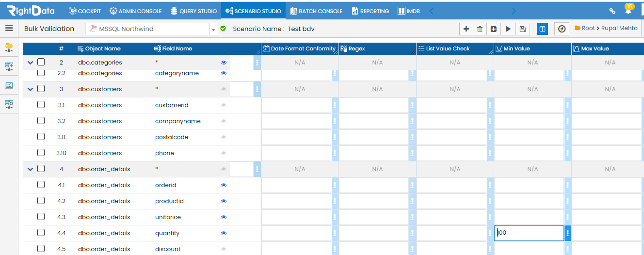
Task: Save scenario using the floppy disk icon
Action: (x=522, y=29)
